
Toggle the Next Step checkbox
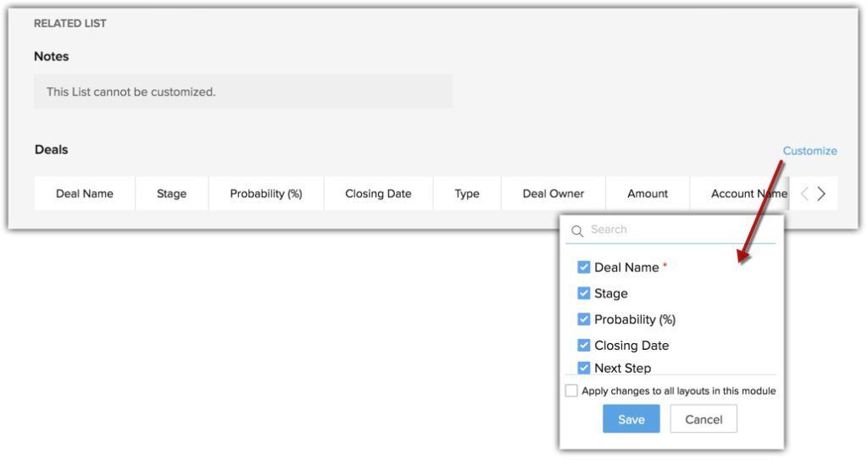pyautogui.click(x=583, y=368)
